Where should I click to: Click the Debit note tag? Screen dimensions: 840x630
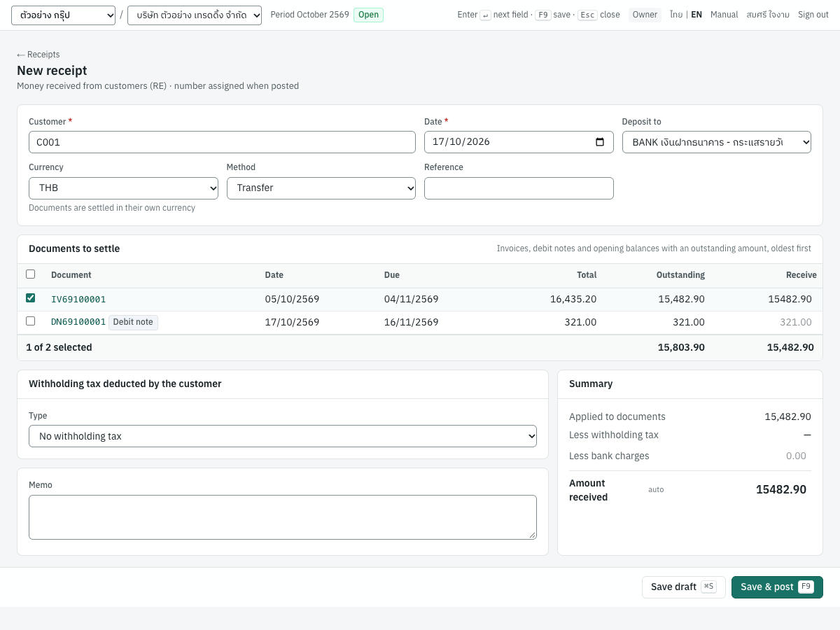tap(133, 322)
